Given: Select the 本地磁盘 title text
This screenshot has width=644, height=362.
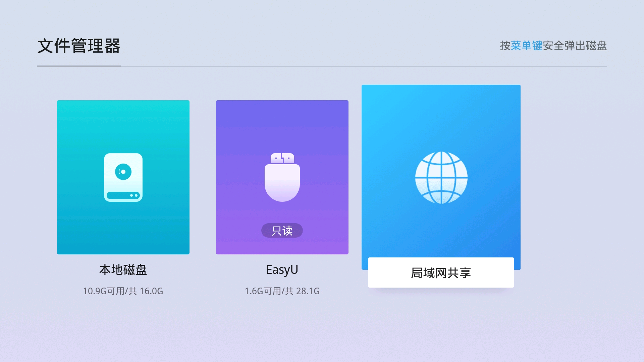Looking at the screenshot, I should click(123, 270).
